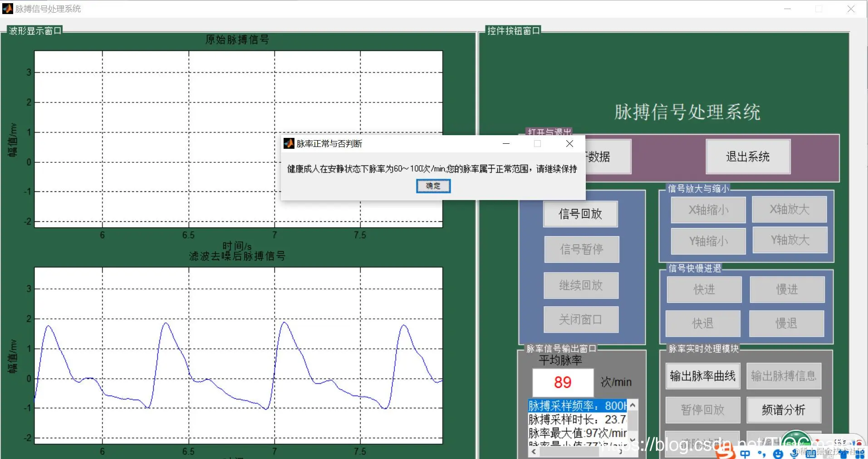This screenshot has width=868, height=459.
Task: Zoom in with the X轴放大 button
Action: tap(790, 209)
